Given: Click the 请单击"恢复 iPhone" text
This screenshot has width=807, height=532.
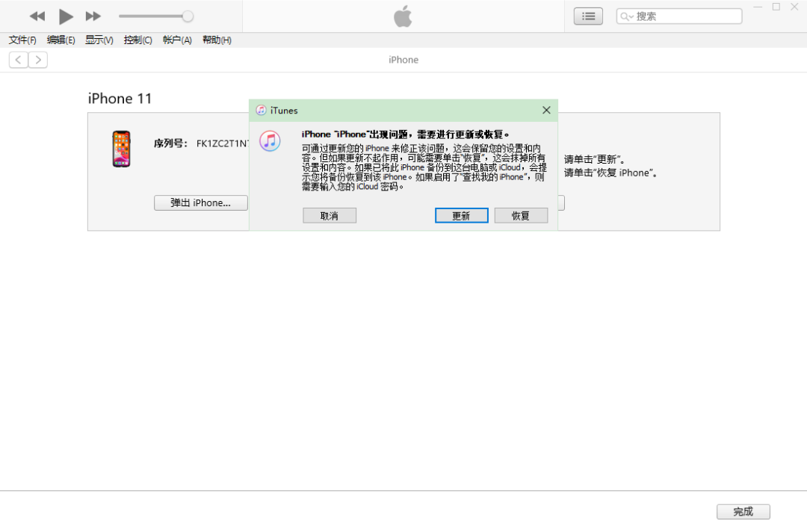Looking at the screenshot, I should tap(610, 173).
